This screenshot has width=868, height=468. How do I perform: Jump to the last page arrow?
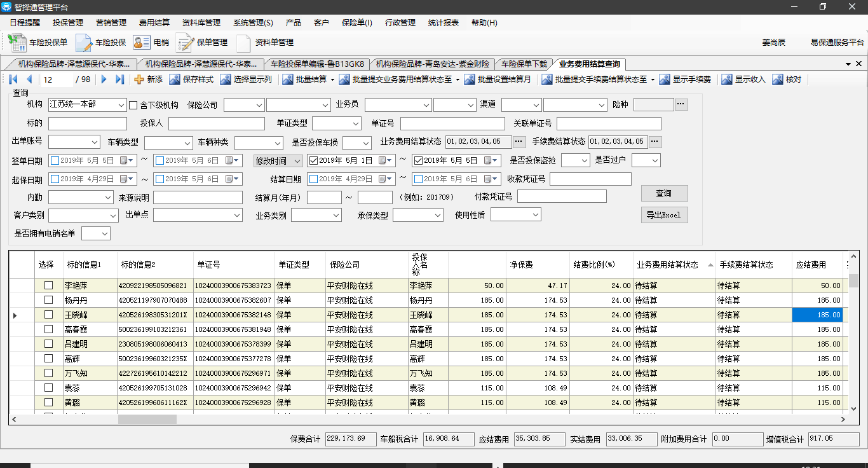click(120, 79)
